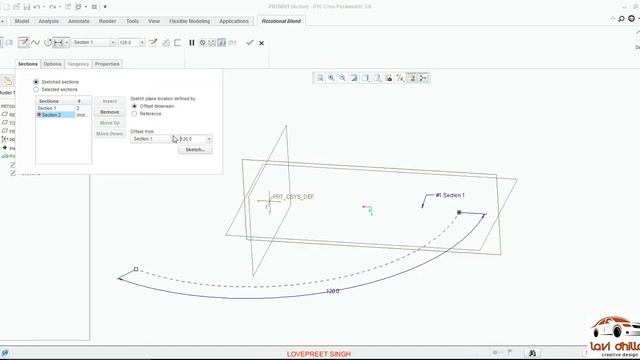Click the rotation axis icon in the dashboard

click(48, 42)
